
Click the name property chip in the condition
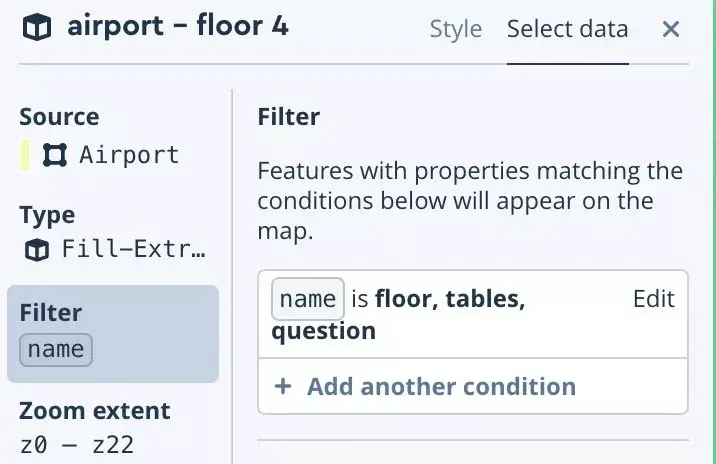coord(307,299)
